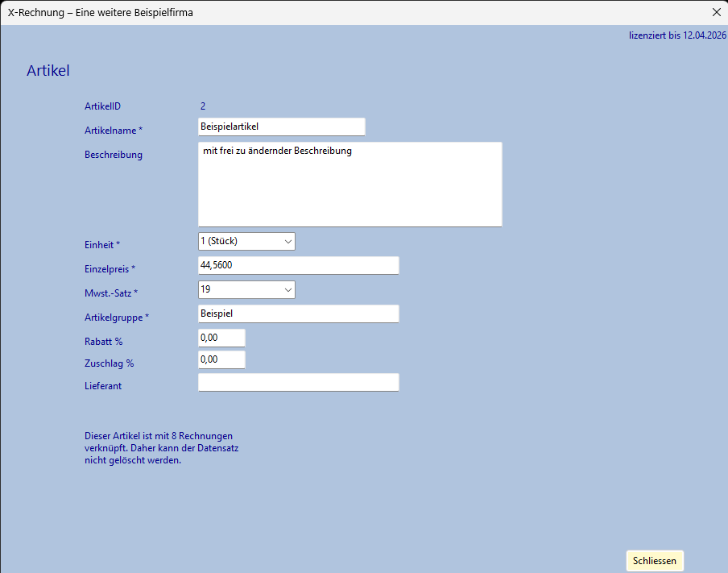
Task: Click the Zuschlag % input field
Action: [221, 359]
